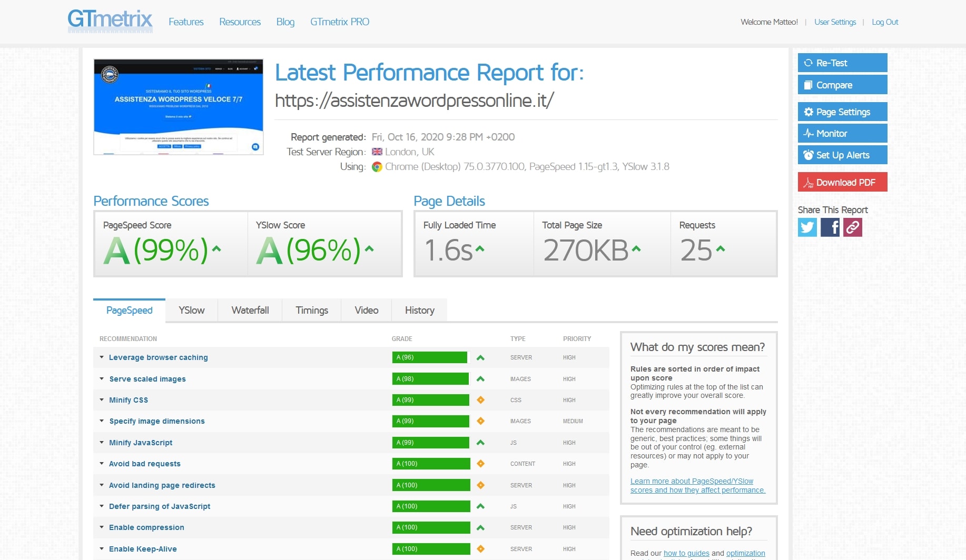Click green arrow beside Defer parsing of JavaScript

(480, 506)
